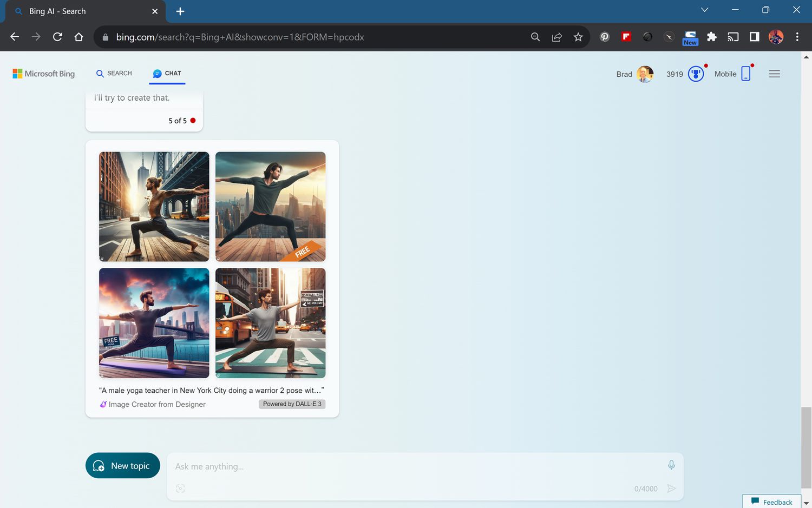
Task: Click the Feedback button
Action: [x=772, y=502]
